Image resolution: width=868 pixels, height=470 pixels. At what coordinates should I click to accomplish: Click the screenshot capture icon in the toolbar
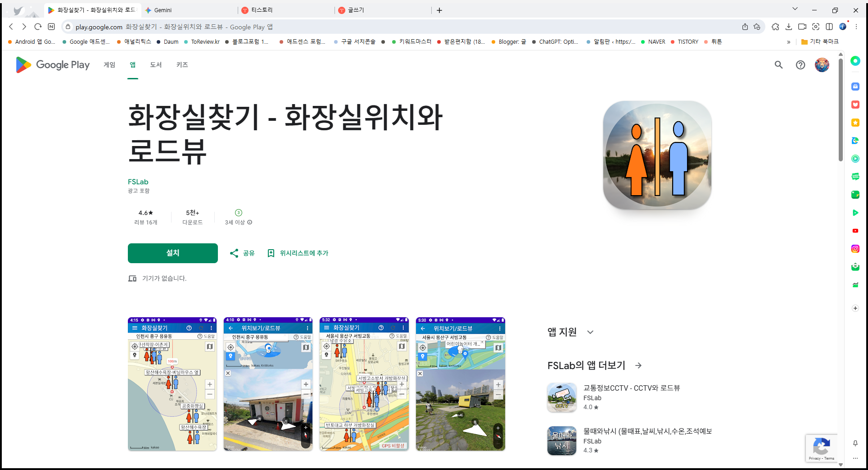(816, 27)
